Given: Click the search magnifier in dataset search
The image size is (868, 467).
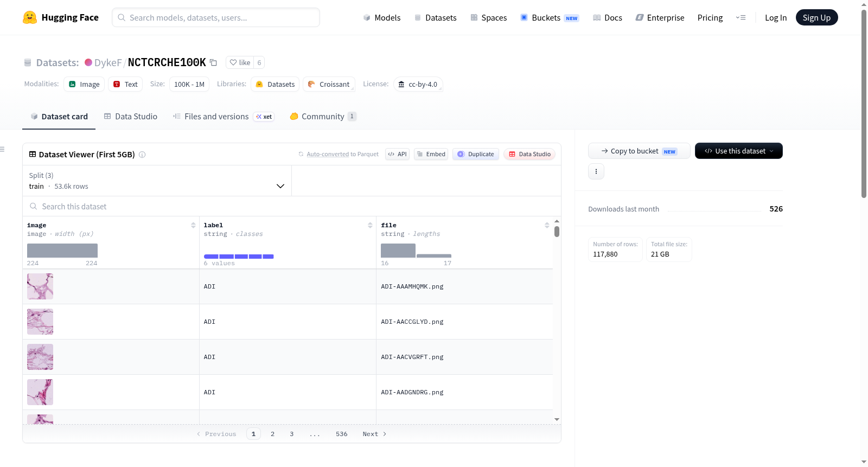Looking at the screenshot, I should tap(34, 206).
